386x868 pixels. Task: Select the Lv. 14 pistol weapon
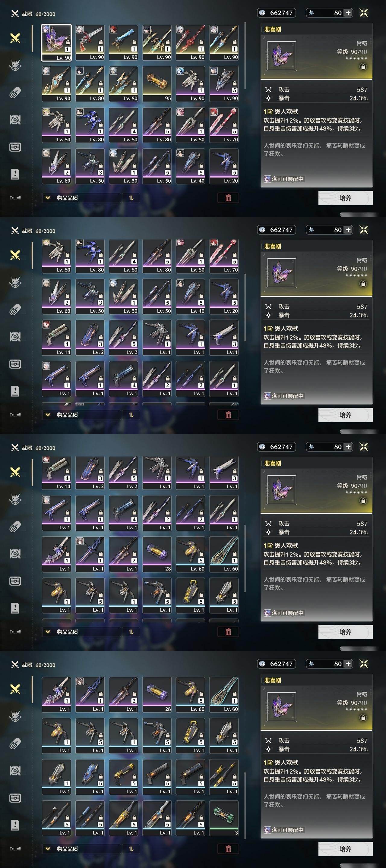click(57, 338)
